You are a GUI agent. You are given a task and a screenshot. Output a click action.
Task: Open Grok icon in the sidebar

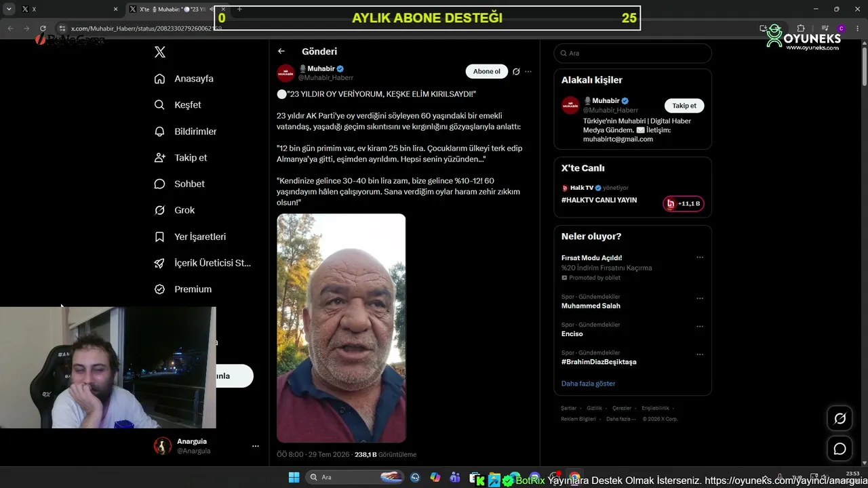click(x=159, y=210)
